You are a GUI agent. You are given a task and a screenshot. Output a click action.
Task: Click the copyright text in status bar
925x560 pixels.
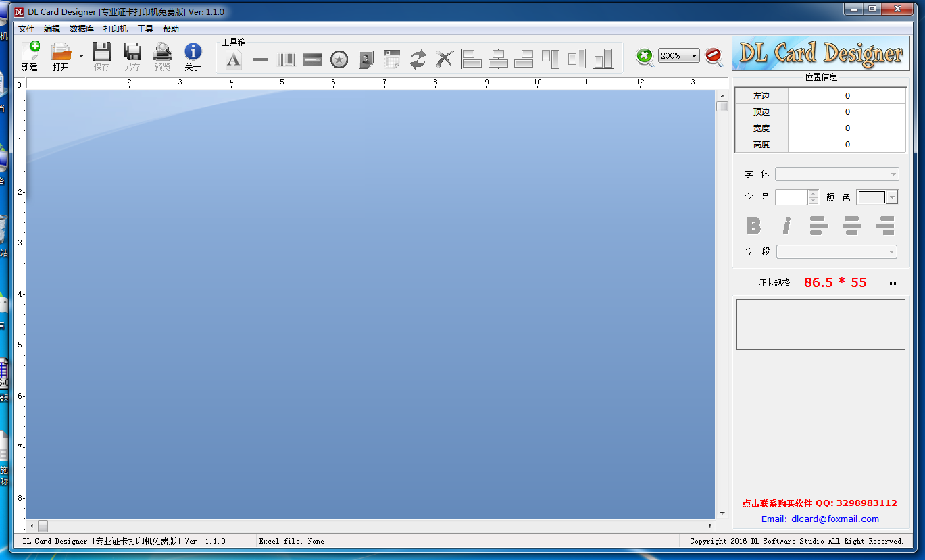[796, 541]
